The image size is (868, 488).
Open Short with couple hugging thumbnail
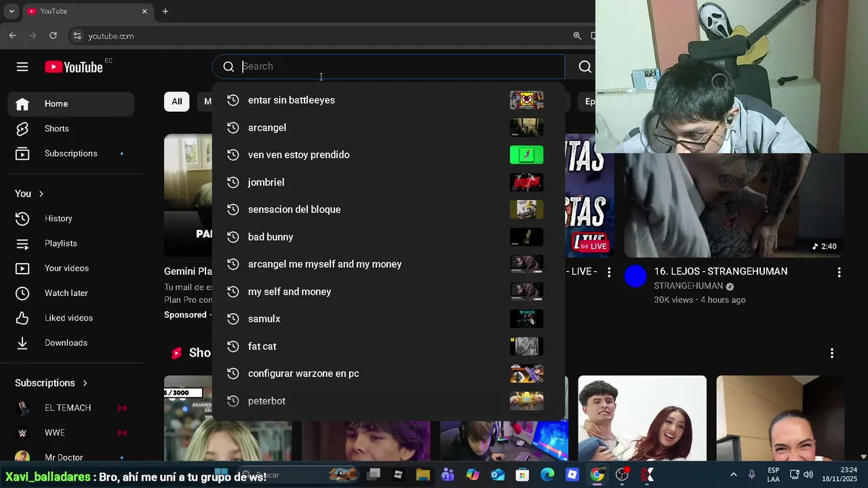[642, 418]
